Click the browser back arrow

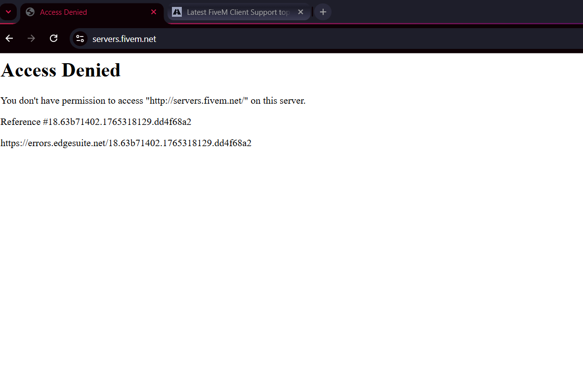(9, 38)
